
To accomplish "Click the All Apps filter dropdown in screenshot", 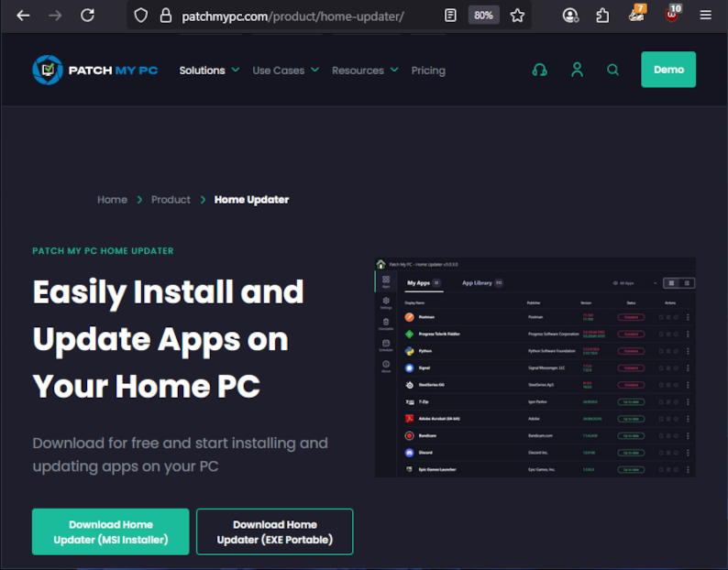I will [634, 283].
